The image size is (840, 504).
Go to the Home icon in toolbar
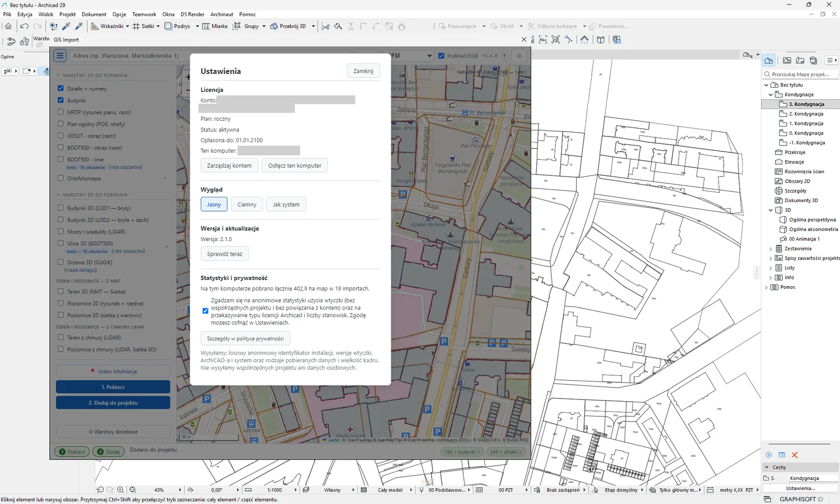click(8, 26)
